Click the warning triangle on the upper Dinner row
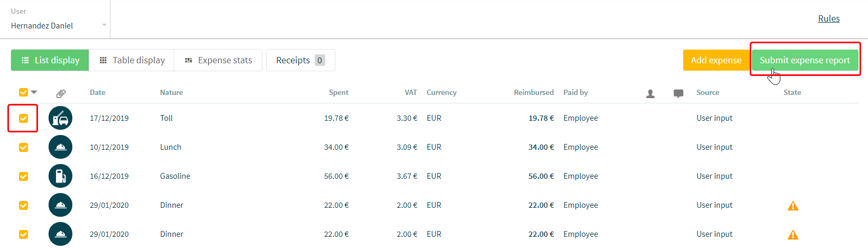The image size is (868, 250). click(x=792, y=206)
